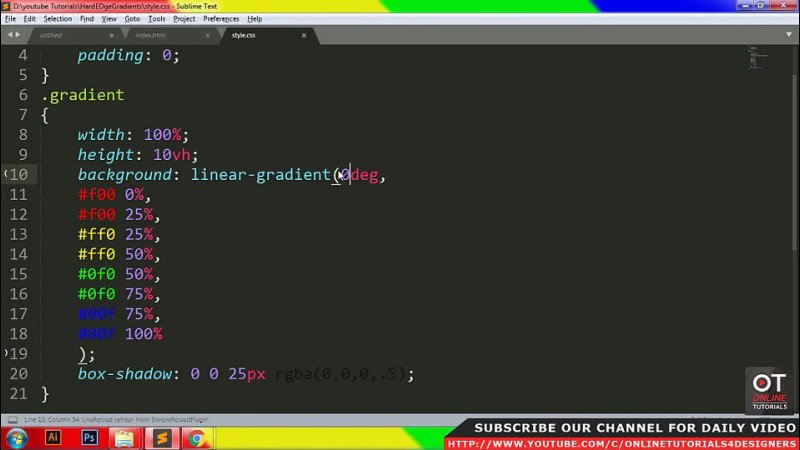The width and height of the screenshot is (800, 450).
Task: Click the 10vh value
Action: click(x=171, y=155)
